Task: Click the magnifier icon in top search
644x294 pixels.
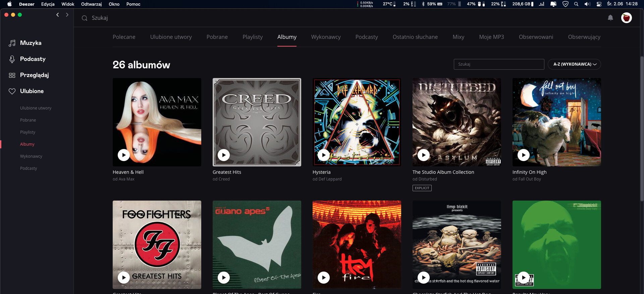Action: [x=85, y=18]
